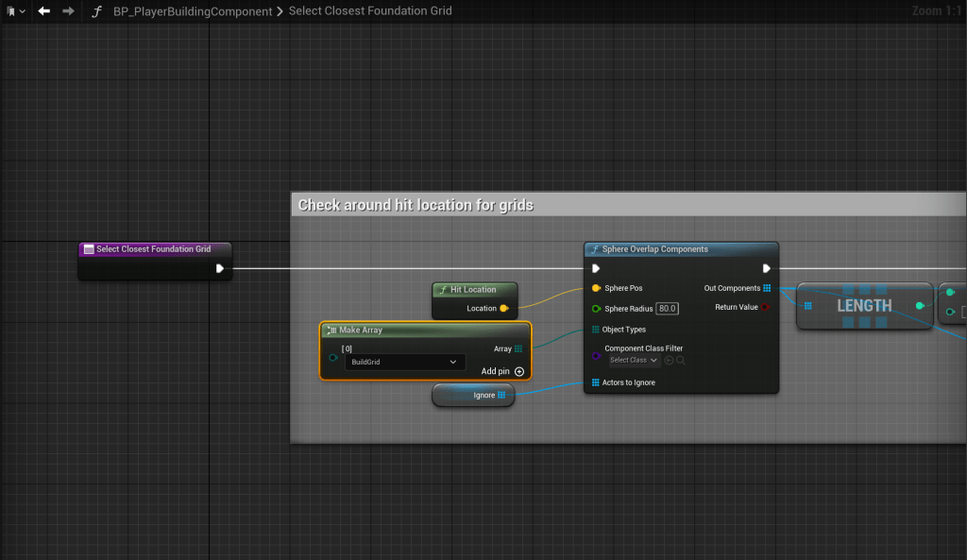
Task: Click the Actors to Ignore array pin
Action: [x=596, y=382]
